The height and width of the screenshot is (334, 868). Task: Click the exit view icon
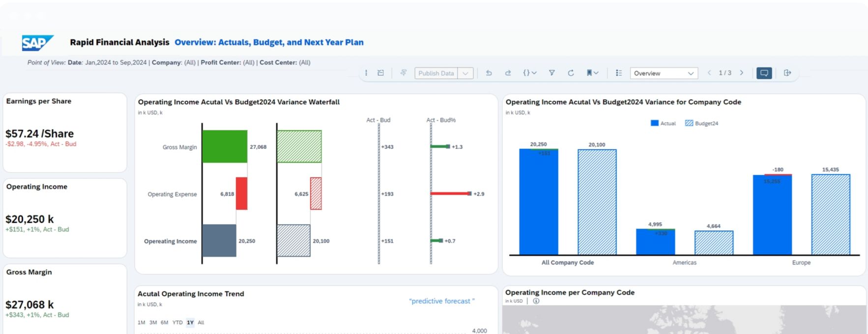[787, 73]
